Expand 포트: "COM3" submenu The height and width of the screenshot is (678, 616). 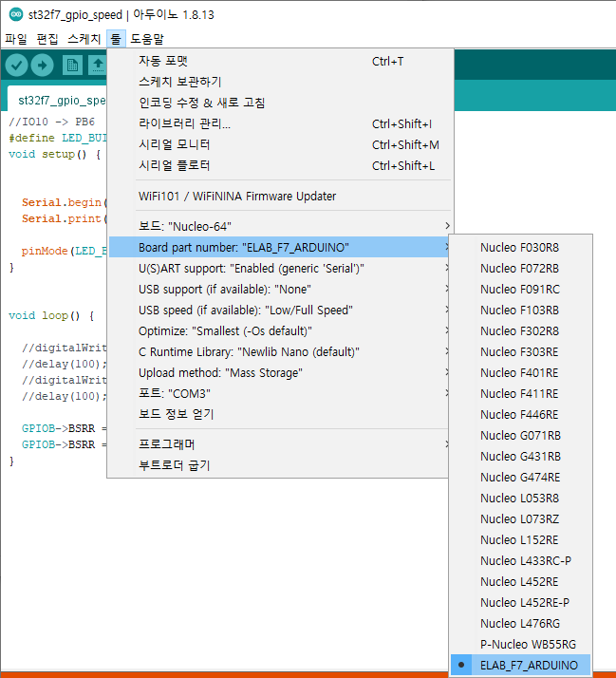point(281,393)
